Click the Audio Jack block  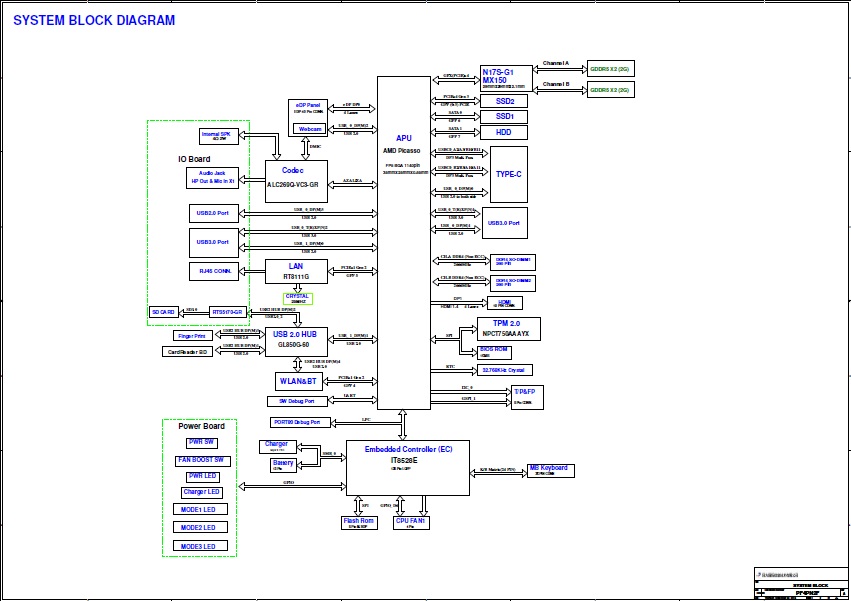[x=212, y=178]
